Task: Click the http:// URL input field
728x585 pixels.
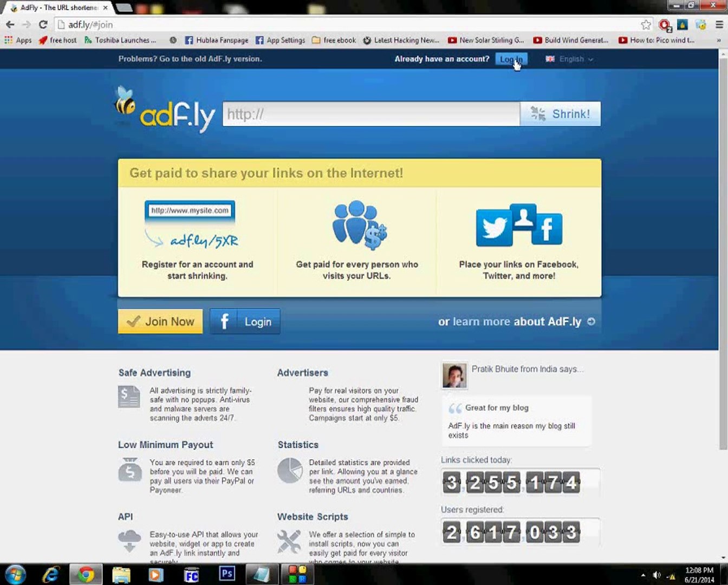Action: (371, 114)
